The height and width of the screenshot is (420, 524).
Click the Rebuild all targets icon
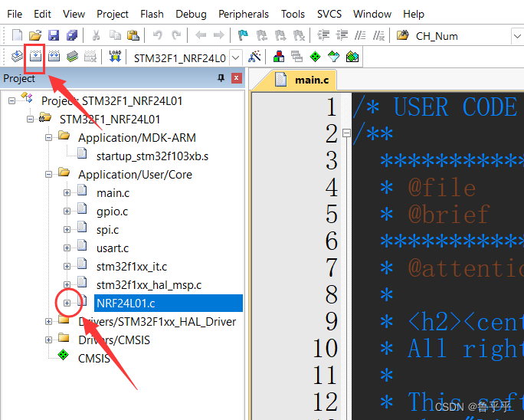54,57
